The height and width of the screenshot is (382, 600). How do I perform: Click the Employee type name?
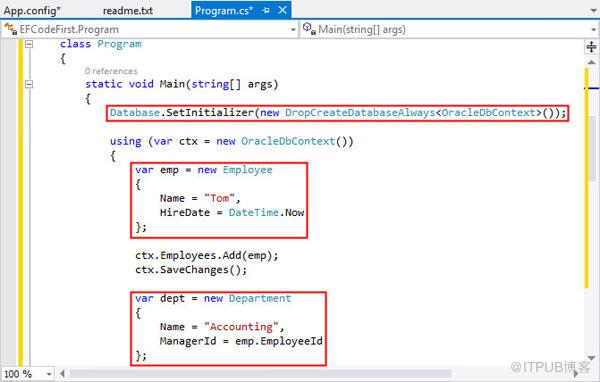click(x=248, y=170)
